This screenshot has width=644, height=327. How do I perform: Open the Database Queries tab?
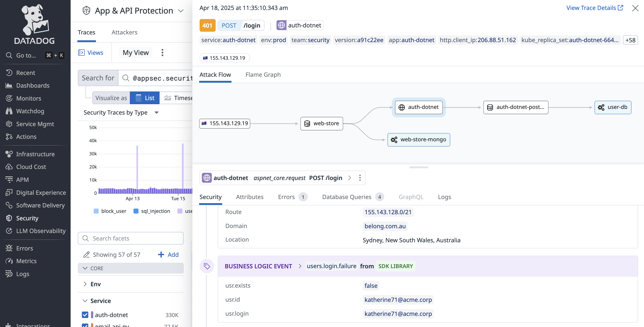click(x=346, y=197)
